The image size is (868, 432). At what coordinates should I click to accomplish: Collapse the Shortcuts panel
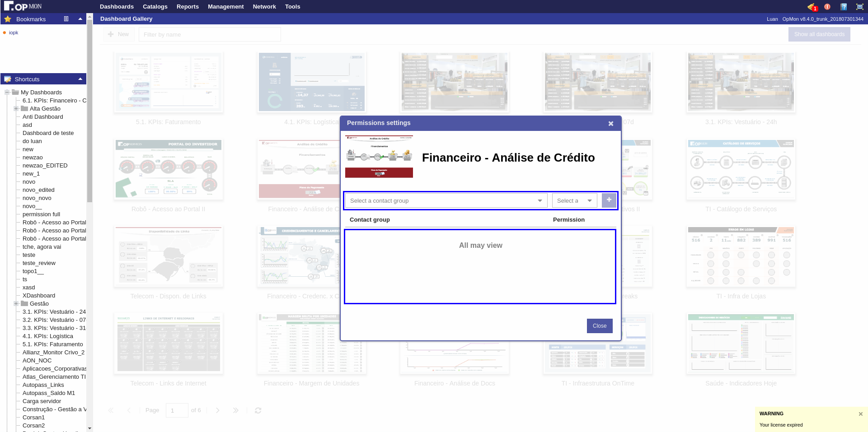pyautogui.click(x=80, y=79)
